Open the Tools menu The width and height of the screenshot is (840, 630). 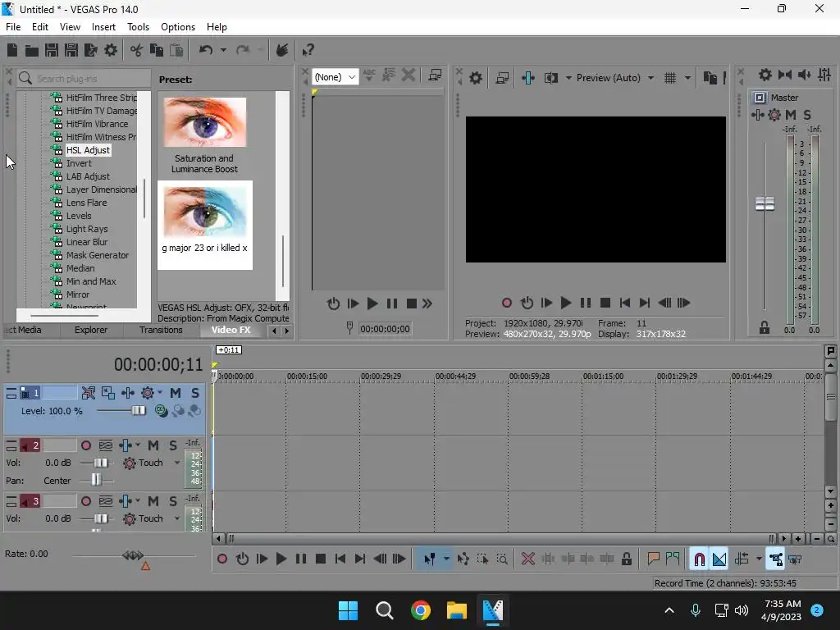click(138, 27)
